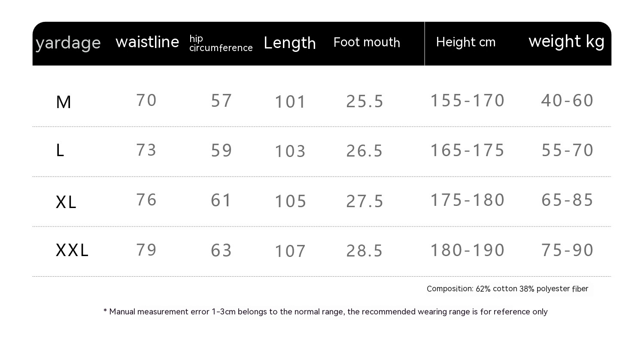Select the M size row label
The width and height of the screenshot is (644, 338).
[x=64, y=102]
